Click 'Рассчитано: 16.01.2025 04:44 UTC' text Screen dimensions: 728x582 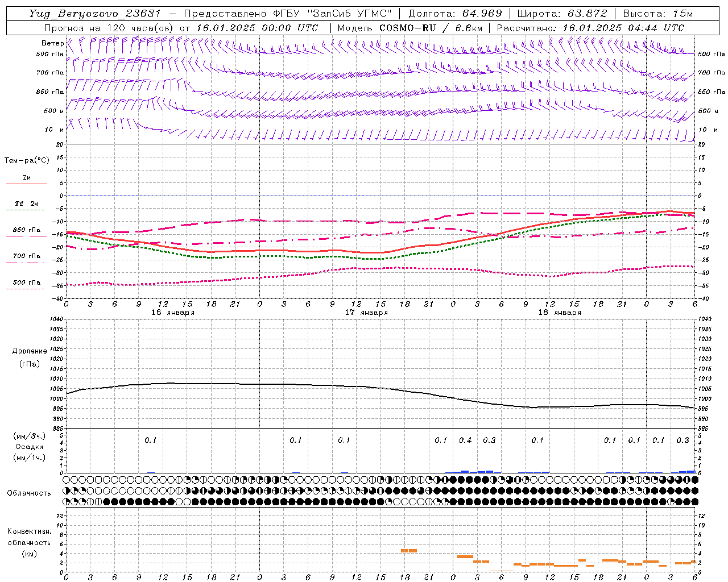[590, 27]
